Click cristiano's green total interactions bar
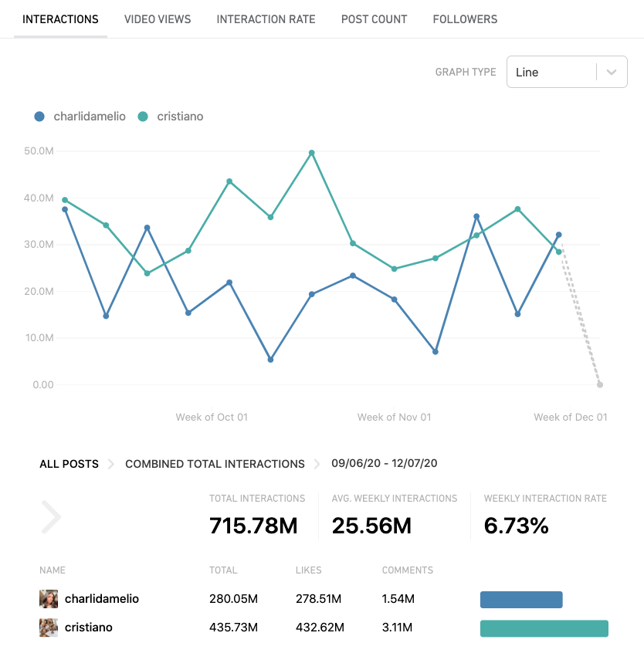This screenshot has width=644, height=670. 544,628
